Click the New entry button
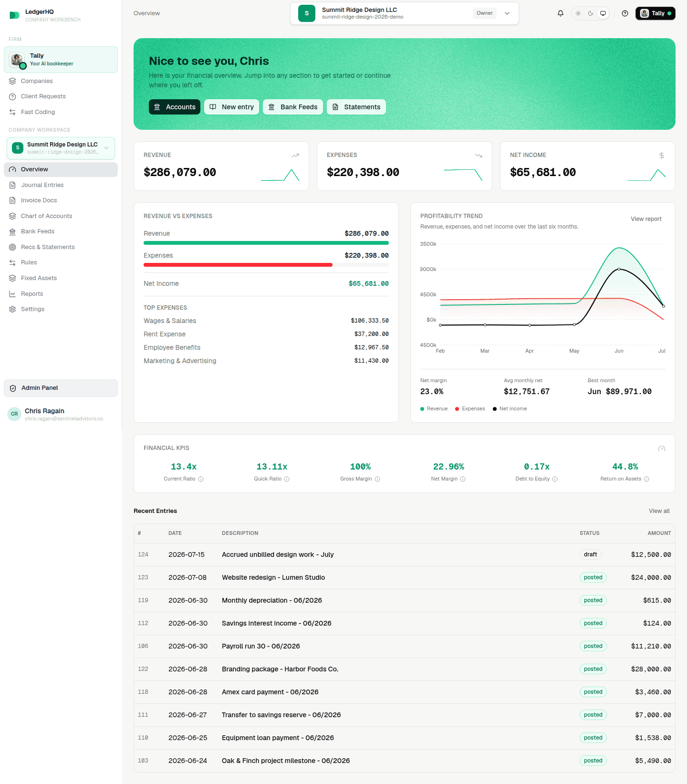Image resolution: width=687 pixels, height=784 pixels. click(x=232, y=107)
